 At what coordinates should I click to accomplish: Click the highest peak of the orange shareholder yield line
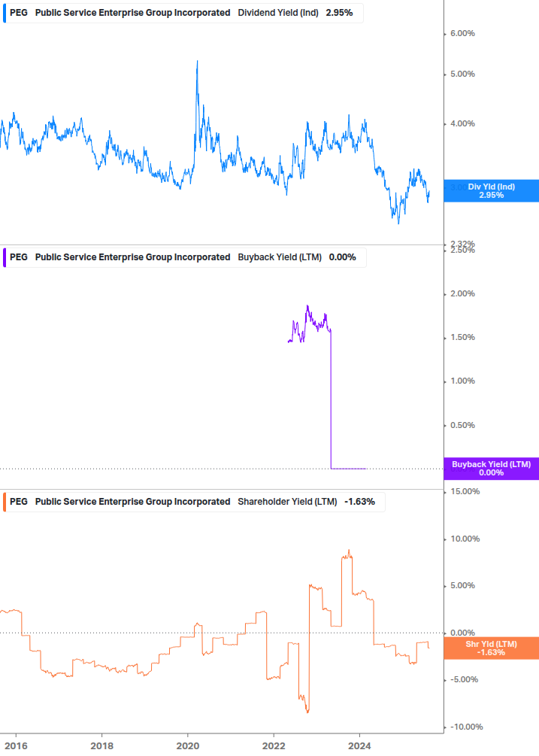(x=350, y=550)
